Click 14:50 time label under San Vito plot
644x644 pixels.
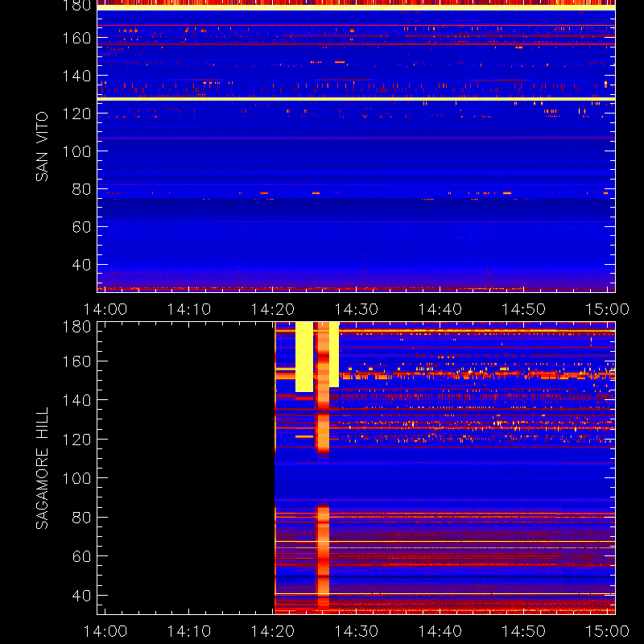pyautogui.click(x=524, y=309)
